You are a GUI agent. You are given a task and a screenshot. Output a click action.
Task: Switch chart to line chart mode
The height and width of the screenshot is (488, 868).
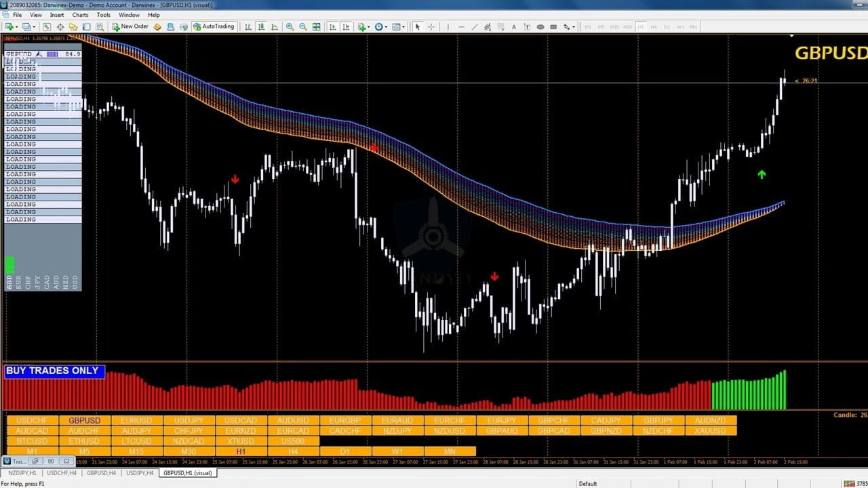(275, 26)
